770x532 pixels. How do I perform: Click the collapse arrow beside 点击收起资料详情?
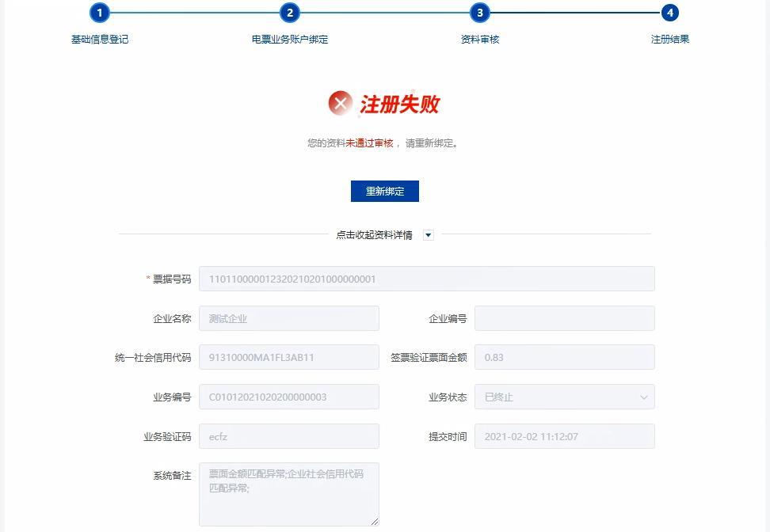(x=427, y=234)
